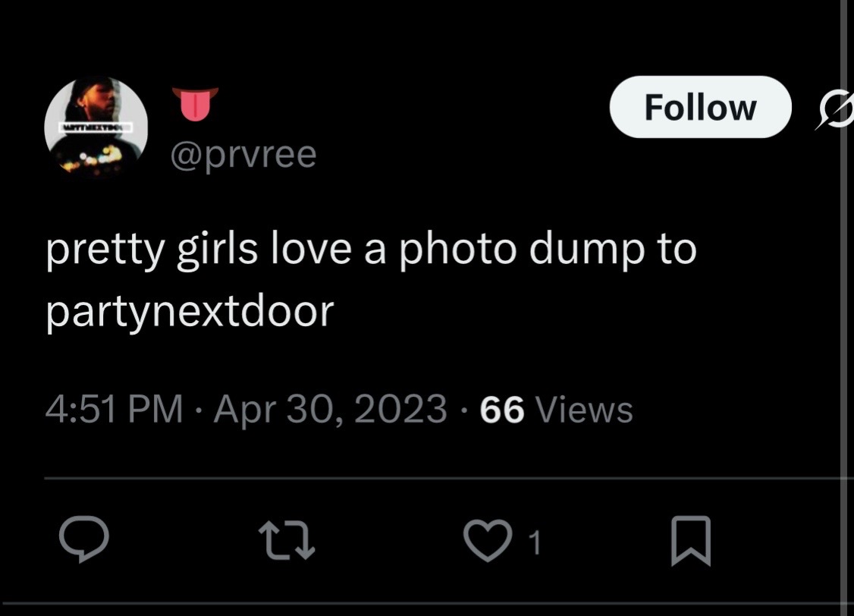Click the like count number 1

click(535, 542)
